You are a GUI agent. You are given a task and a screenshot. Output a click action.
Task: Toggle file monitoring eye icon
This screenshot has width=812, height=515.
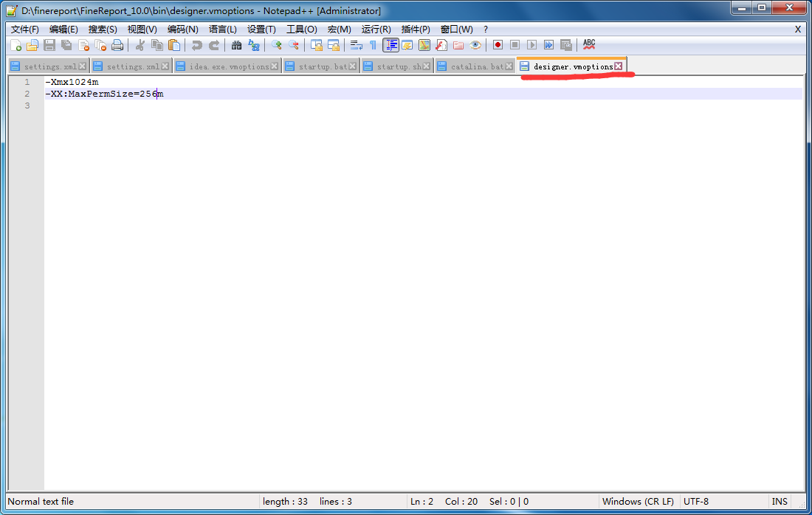(x=475, y=46)
